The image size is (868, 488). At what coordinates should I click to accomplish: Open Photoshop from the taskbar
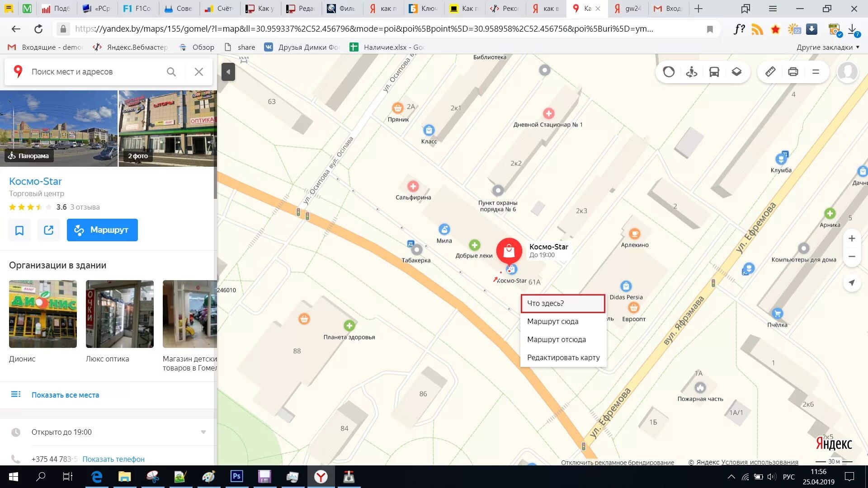tap(236, 476)
